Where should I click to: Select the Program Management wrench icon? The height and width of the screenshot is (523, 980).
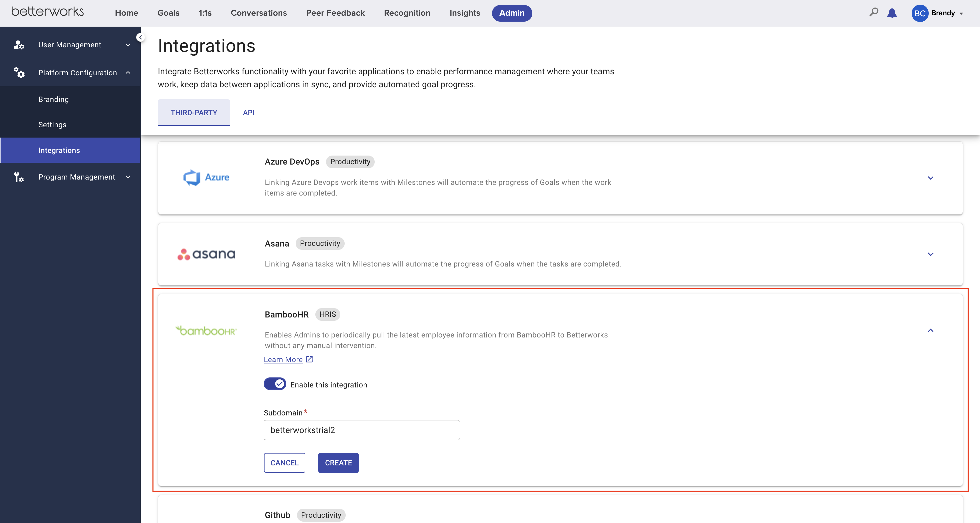click(x=18, y=177)
